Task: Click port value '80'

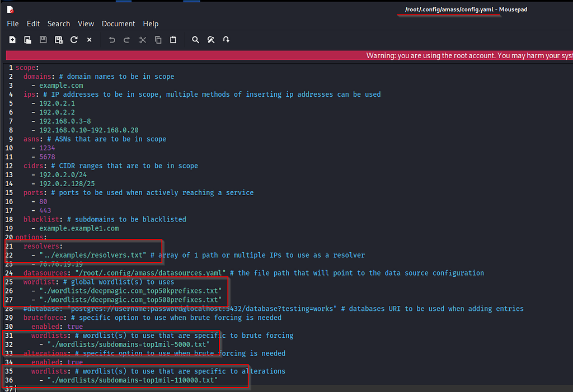Action: [x=43, y=201]
